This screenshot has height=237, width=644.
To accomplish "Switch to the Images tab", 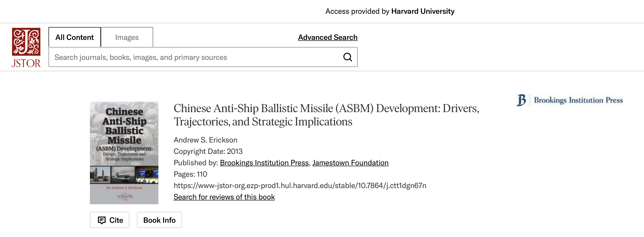I will click(127, 37).
